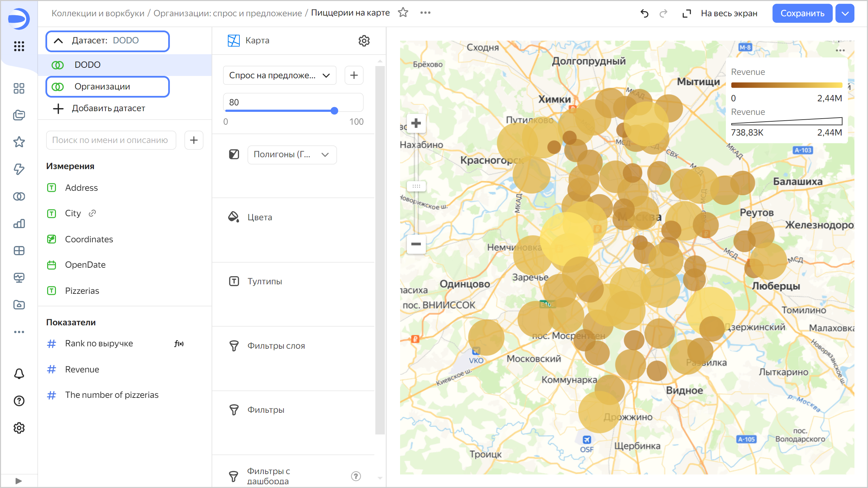Click the Favorites star next to the chart title
This screenshot has height=488, width=868.
click(403, 13)
